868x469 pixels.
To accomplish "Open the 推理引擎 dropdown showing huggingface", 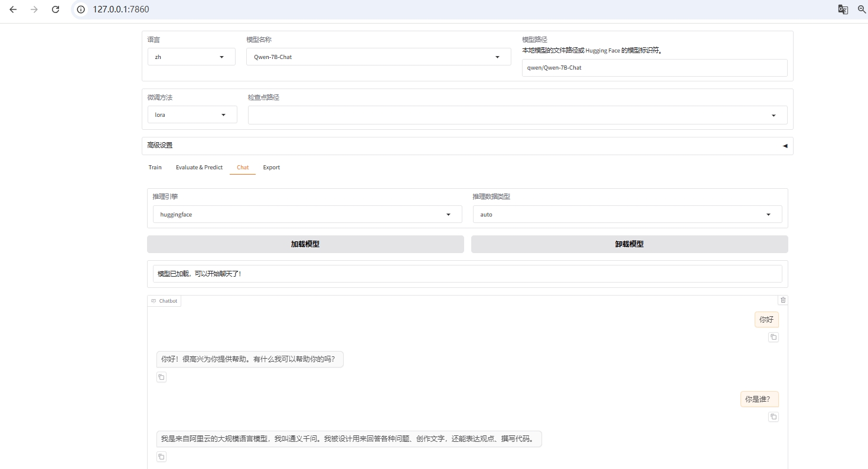I will pyautogui.click(x=304, y=215).
